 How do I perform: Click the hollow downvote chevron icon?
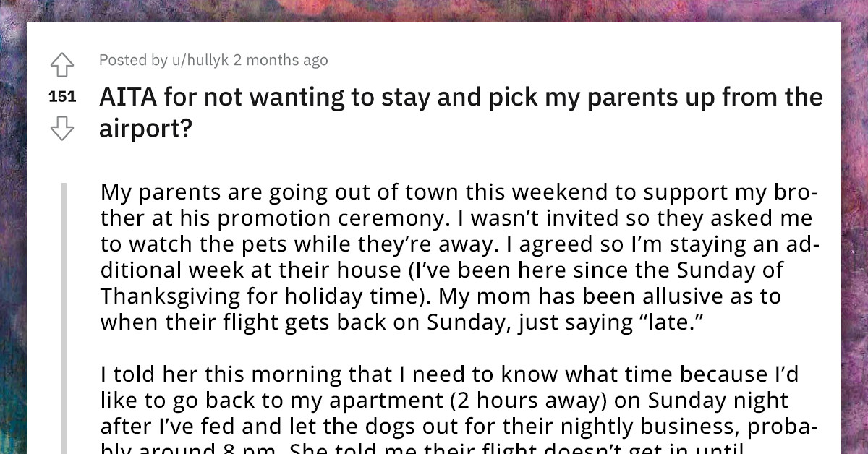(62, 127)
